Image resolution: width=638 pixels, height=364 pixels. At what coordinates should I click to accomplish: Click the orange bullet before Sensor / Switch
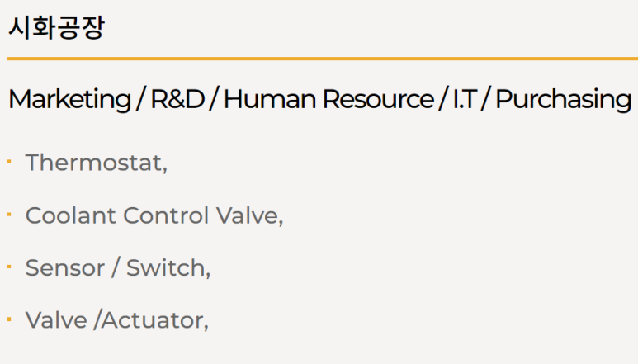(x=9, y=267)
